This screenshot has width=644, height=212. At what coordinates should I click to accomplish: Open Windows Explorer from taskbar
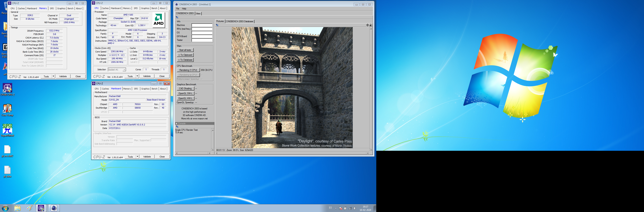click(x=17, y=208)
